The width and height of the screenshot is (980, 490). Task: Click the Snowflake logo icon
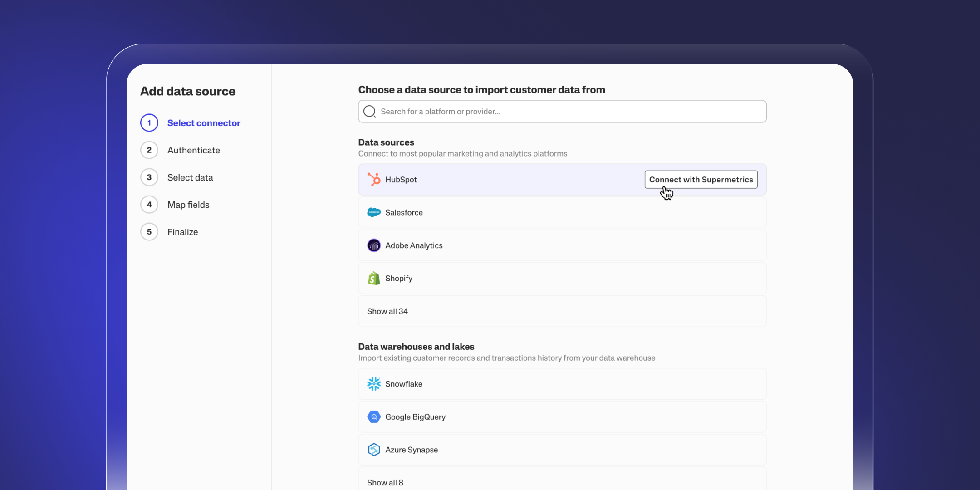tap(374, 384)
